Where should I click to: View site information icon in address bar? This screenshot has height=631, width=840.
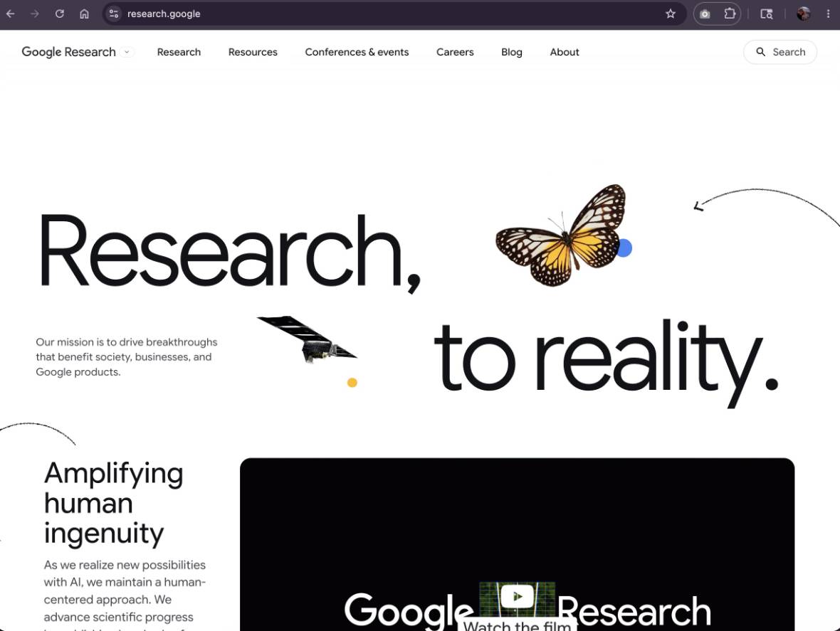point(114,14)
